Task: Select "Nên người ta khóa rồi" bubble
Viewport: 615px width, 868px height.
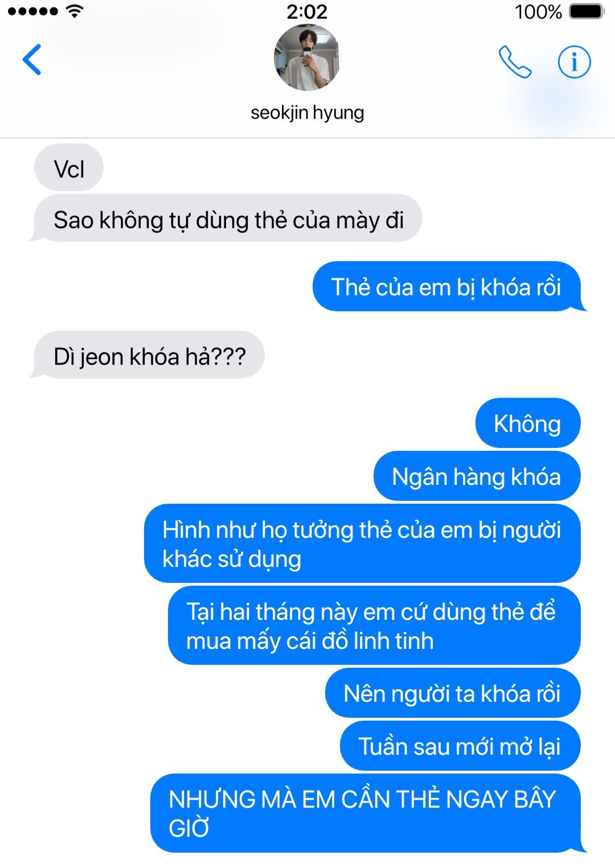Action: (x=453, y=693)
